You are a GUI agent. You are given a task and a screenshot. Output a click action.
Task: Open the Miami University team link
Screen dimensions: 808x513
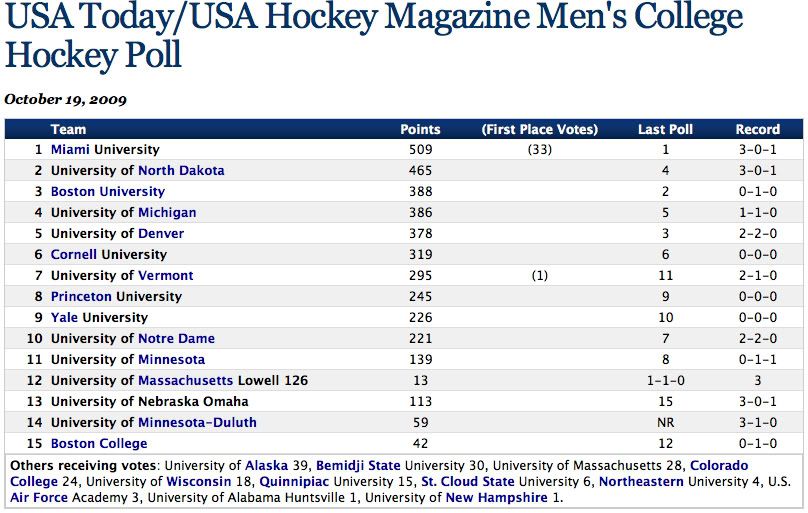point(70,150)
